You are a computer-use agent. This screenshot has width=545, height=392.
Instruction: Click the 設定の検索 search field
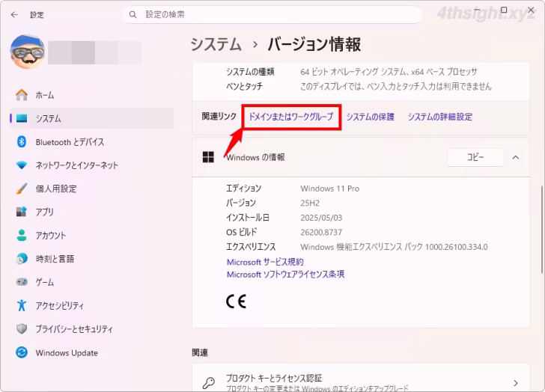(x=272, y=14)
